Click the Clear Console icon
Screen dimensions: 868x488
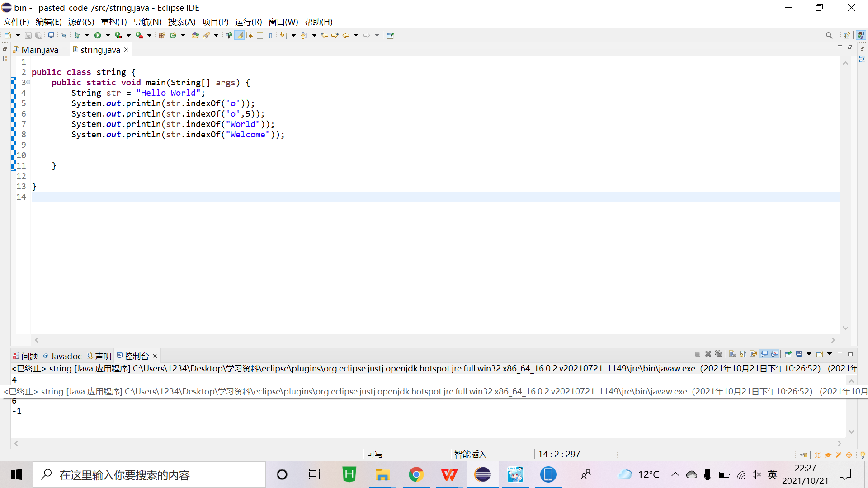[x=732, y=354]
